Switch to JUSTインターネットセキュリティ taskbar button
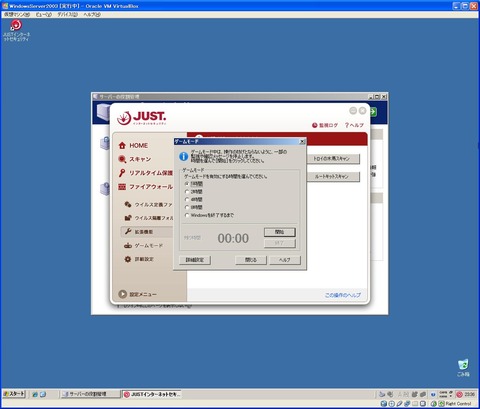Image resolution: width=480 pixels, height=409 pixels. (152, 394)
